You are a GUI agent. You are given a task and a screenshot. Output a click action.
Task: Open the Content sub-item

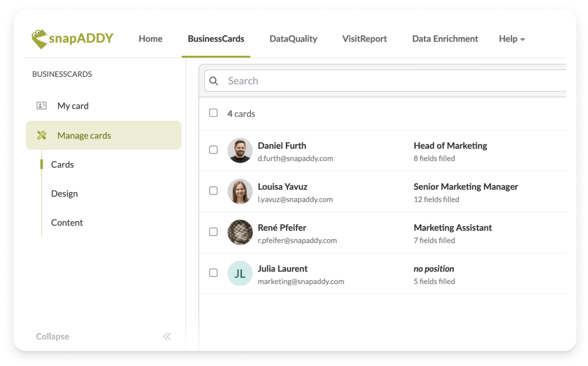tap(67, 223)
